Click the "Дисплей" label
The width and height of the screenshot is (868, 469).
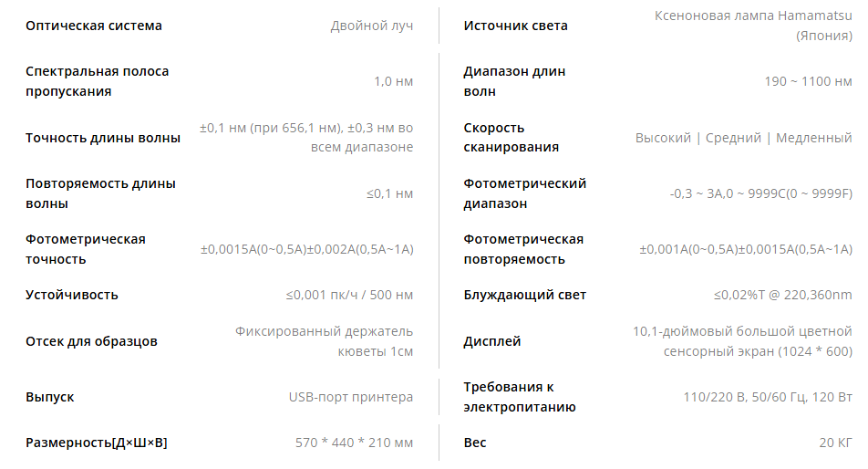(491, 341)
